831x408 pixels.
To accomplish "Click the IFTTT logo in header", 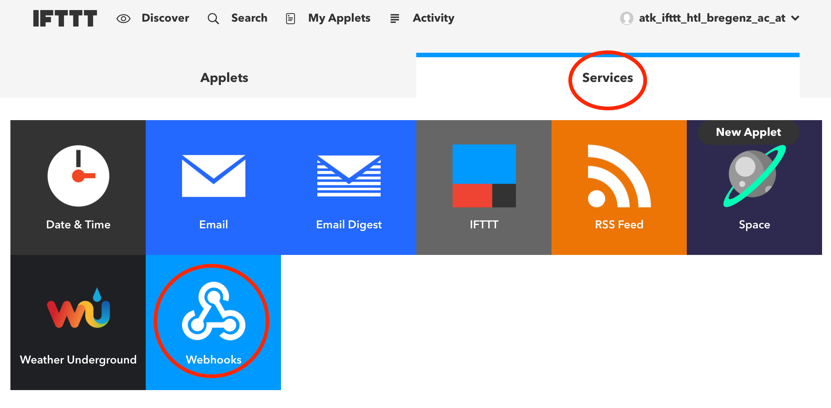I will [65, 18].
